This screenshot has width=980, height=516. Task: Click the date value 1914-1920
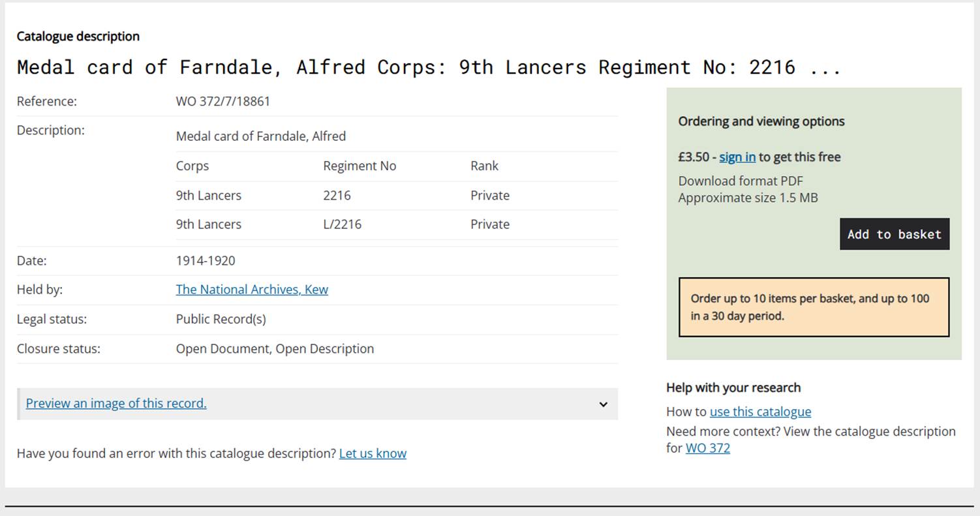point(206,260)
